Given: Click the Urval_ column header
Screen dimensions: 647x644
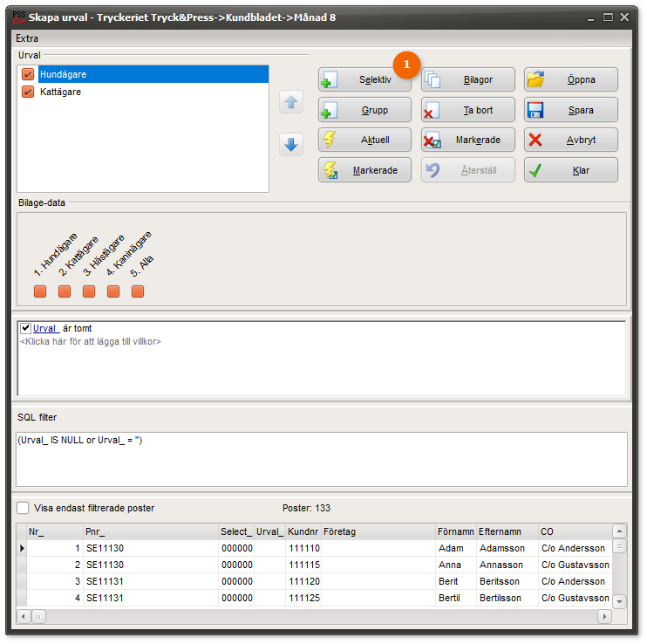Looking at the screenshot, I should click(269, 531).
